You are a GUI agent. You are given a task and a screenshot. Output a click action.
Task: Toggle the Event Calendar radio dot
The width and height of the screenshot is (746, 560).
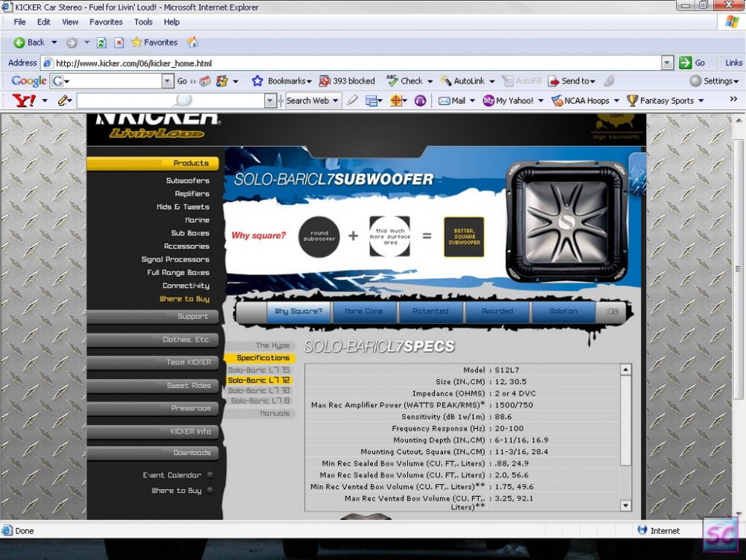pyautogui.click(x=210, y=474)
